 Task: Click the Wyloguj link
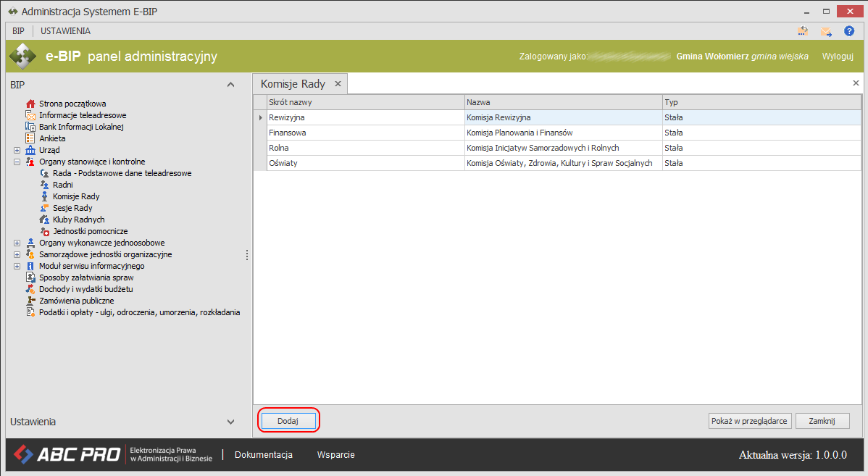pos(838,56)
